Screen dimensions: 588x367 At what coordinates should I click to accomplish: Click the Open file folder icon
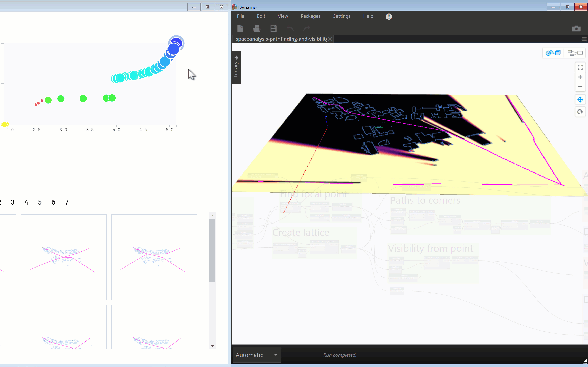pos(257,29)
